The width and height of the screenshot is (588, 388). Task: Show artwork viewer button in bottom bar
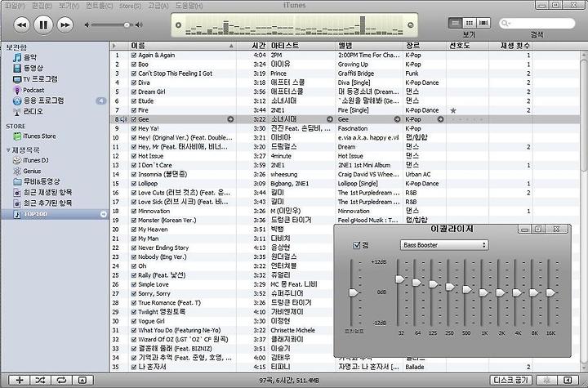click(82, 380)
